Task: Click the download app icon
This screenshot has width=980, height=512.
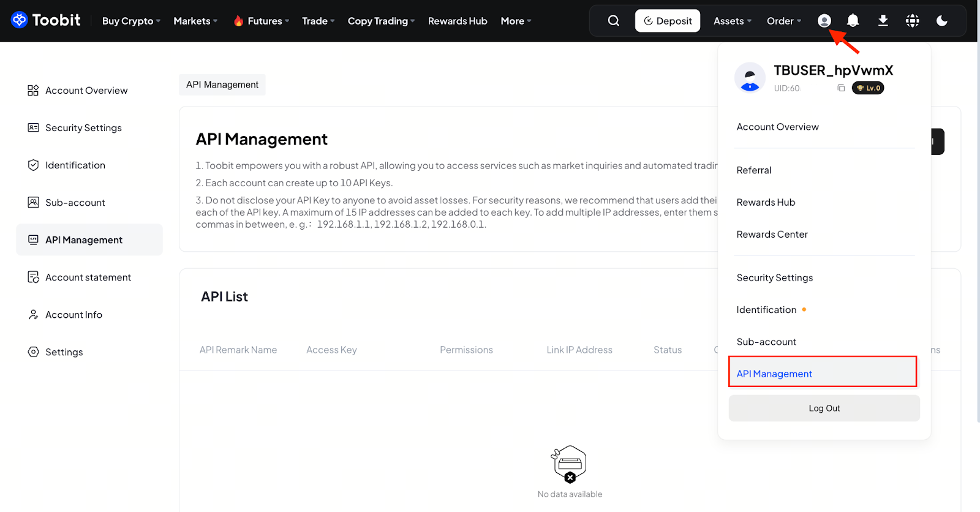Action: tap(883, 21)
